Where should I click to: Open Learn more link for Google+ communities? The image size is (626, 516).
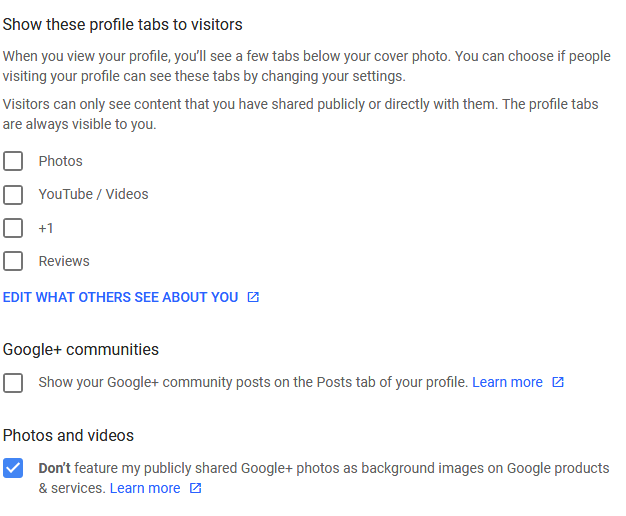coord(507,382)
